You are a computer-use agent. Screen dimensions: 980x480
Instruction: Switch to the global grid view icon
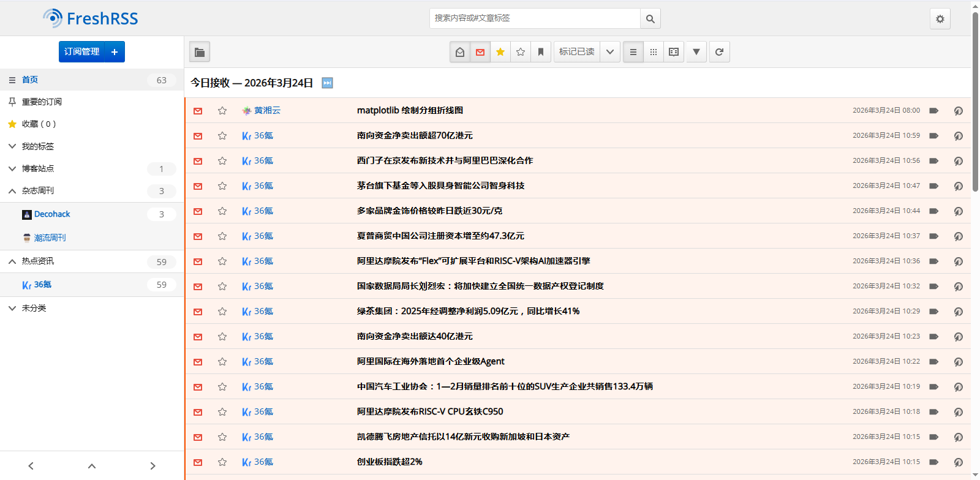[654, 52]
